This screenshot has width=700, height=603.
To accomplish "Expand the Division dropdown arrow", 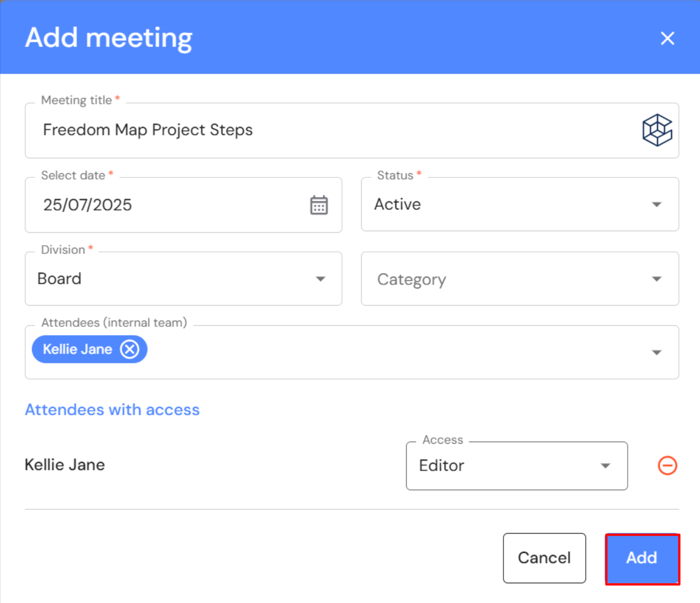I will click(x=320, y=279).
